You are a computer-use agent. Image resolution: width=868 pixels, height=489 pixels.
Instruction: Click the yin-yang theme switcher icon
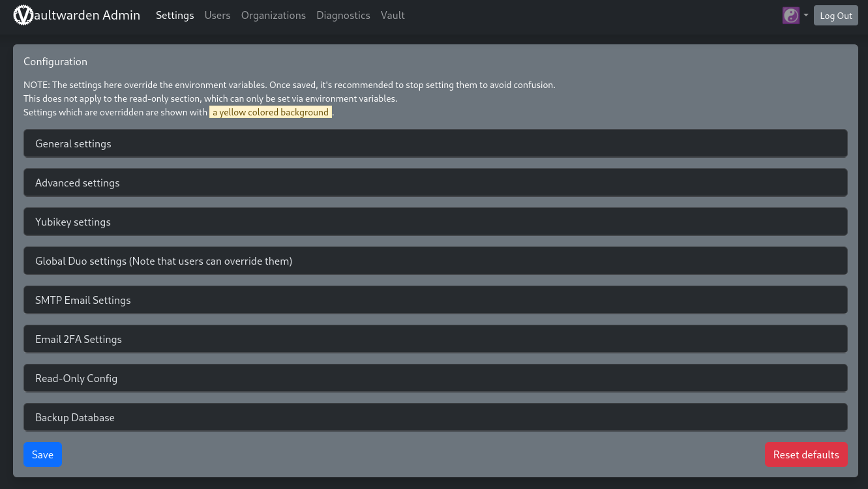790,16
